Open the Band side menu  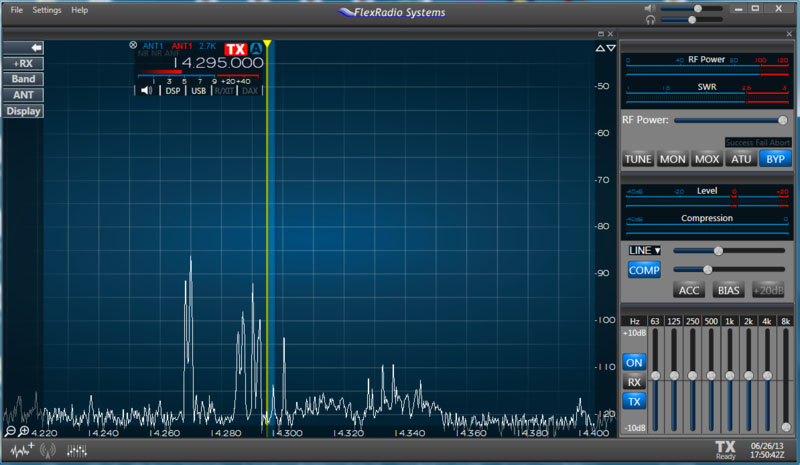pyautogui.click(x=23, y=79)
